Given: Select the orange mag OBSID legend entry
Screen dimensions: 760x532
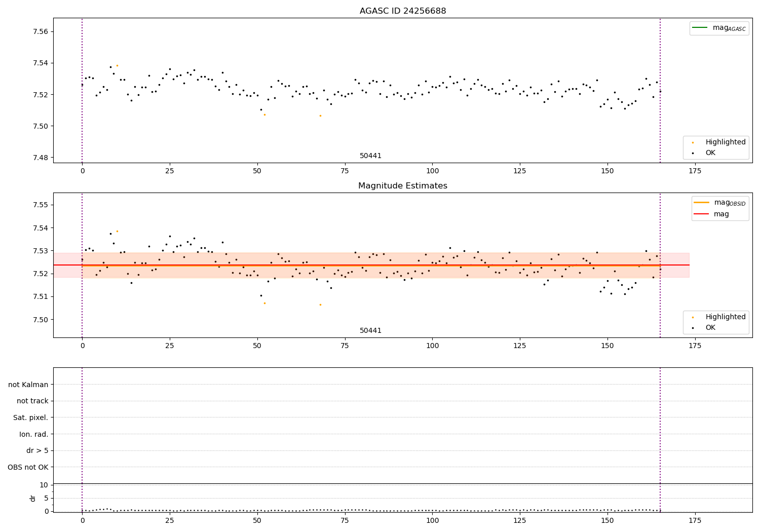Looking at the screenshot, I should [719, 203].
